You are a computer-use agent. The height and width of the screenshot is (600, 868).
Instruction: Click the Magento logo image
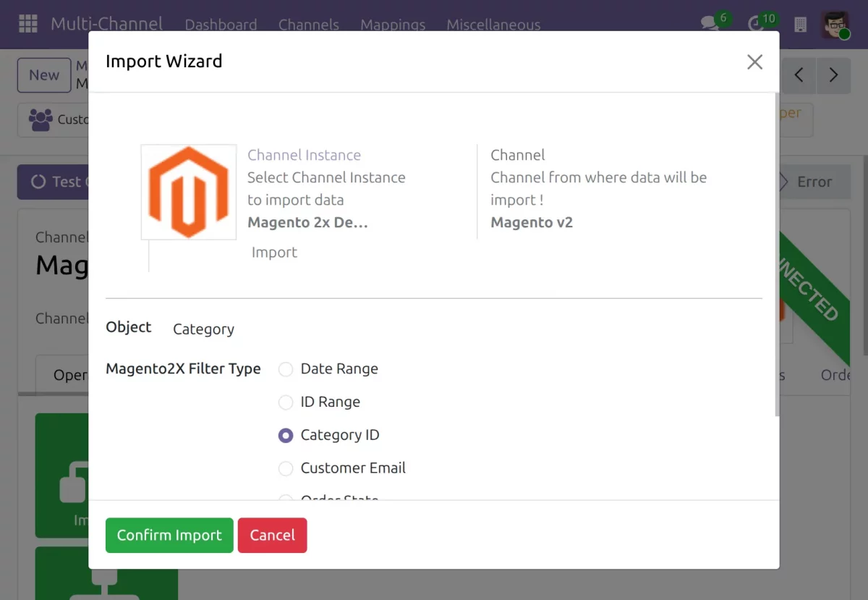pos(189,192)
